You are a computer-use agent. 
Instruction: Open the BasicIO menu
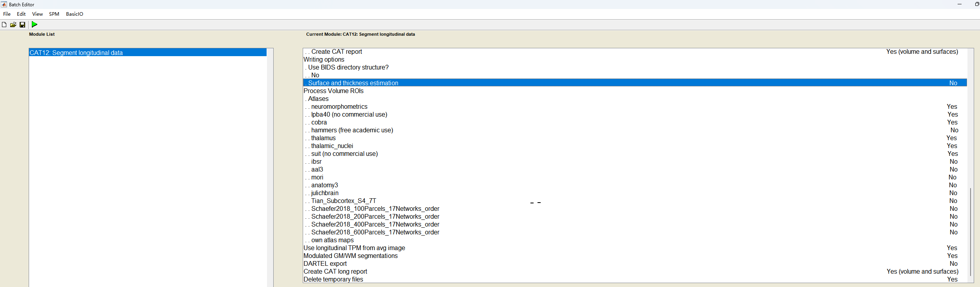click(x=74, y=14)
